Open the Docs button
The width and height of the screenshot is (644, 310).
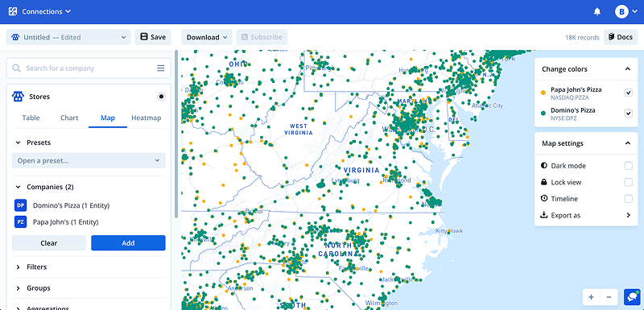(x=621, y=37)
